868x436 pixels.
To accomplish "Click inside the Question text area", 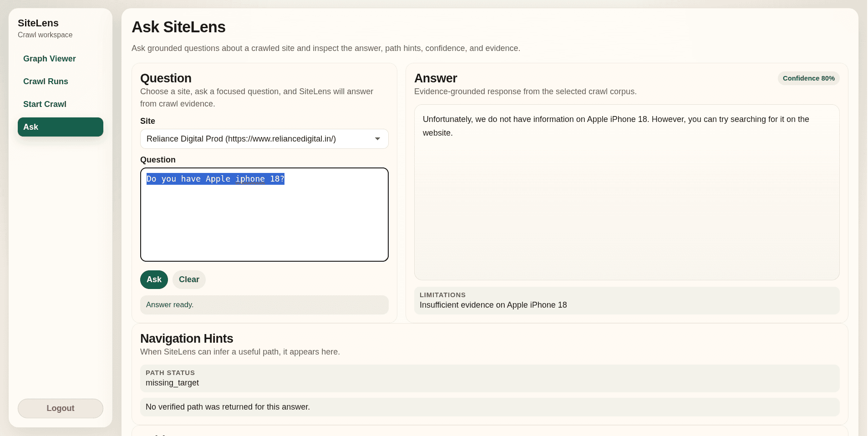I will tap(264, 215).
